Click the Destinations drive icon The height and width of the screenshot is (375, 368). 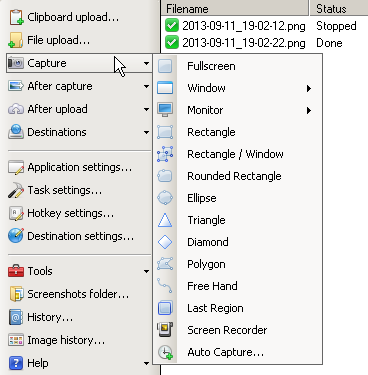coord(16,132)
